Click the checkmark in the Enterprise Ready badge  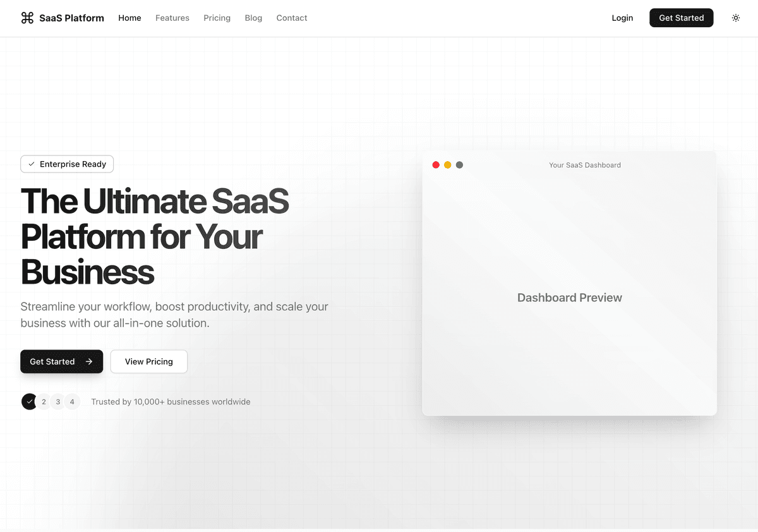pyautogui.click(x=31, y=164)
